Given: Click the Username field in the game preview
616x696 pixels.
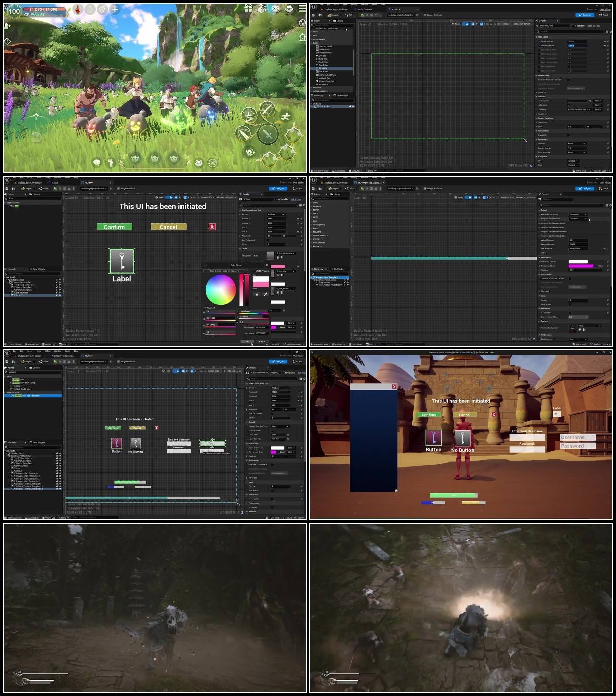Looking at the screenshot, I should pos(577,437).
